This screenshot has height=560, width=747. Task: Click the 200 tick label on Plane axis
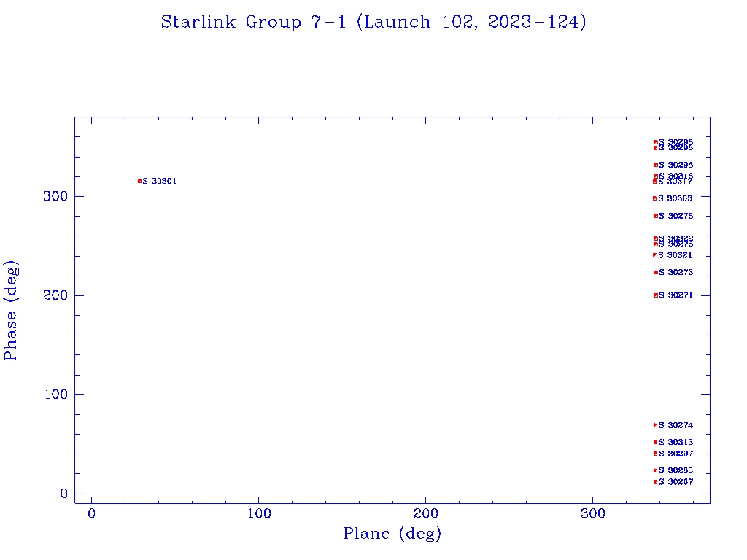point(426,513)
